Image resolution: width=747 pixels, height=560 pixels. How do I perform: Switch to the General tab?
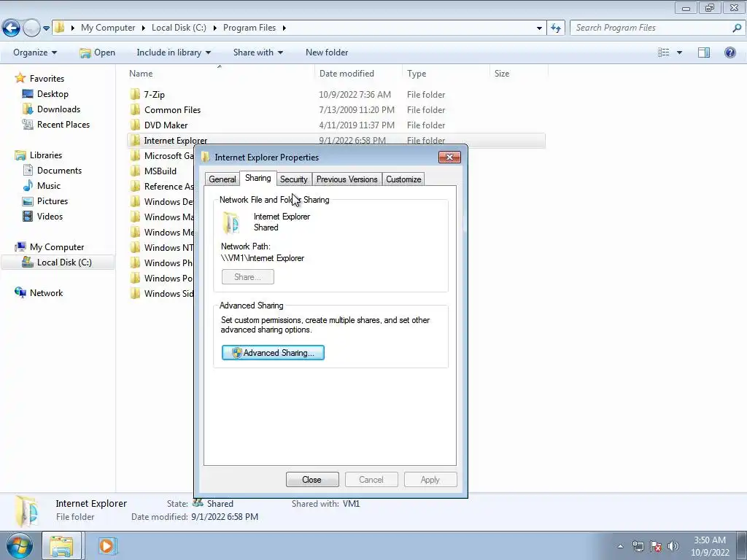pos(222,179)
